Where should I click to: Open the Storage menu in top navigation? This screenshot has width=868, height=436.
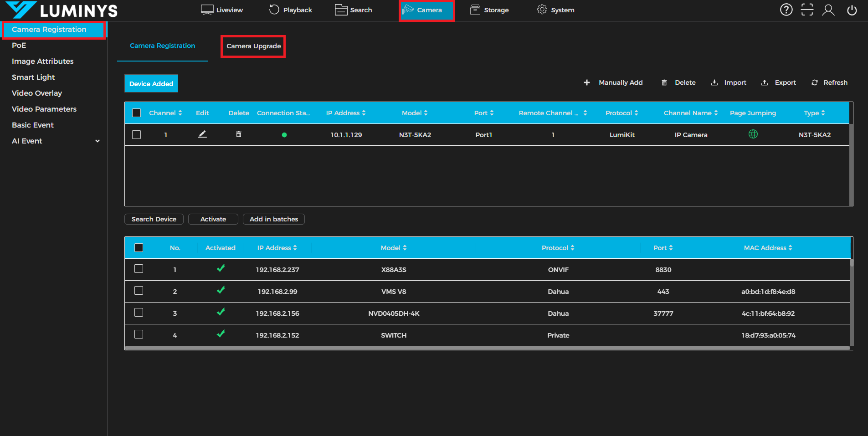(489, 10)
